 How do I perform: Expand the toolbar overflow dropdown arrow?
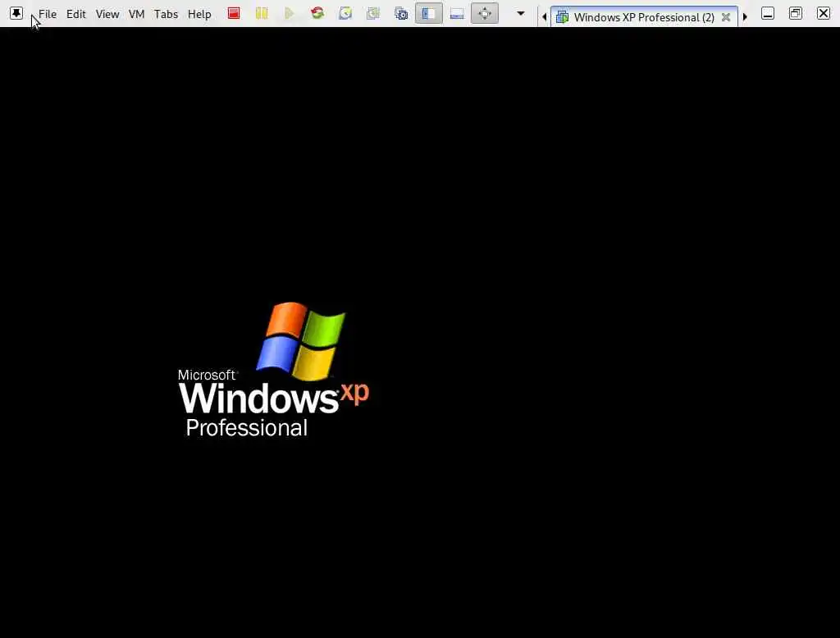[x=521, y=13]
